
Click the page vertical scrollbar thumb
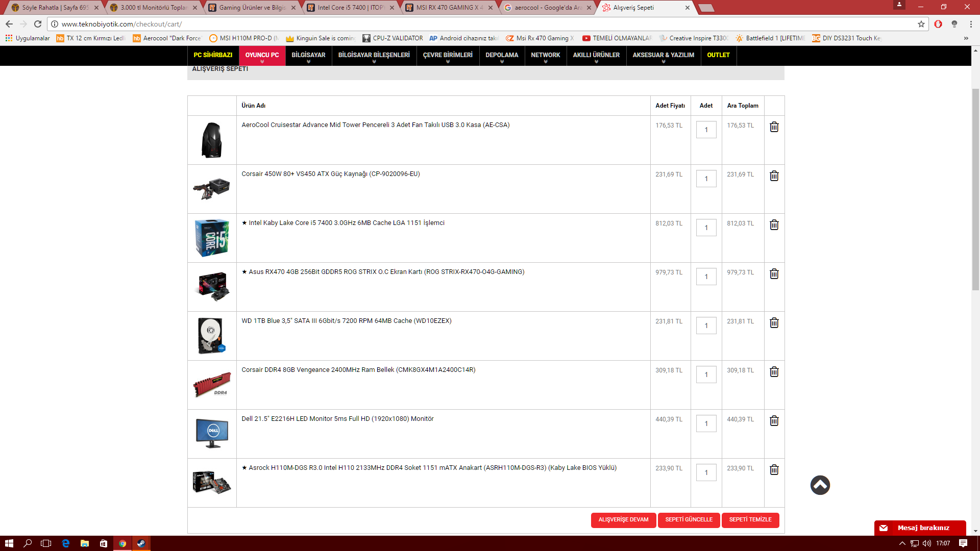tap(975, 189)
